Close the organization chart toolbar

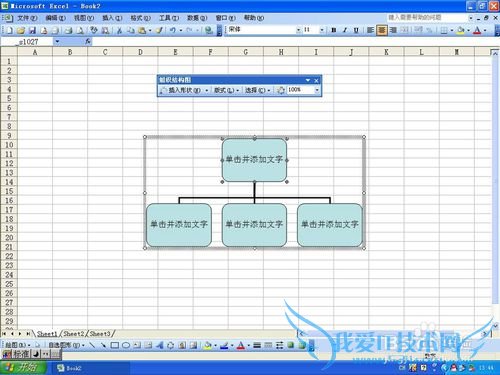click(x=316, y=80)
